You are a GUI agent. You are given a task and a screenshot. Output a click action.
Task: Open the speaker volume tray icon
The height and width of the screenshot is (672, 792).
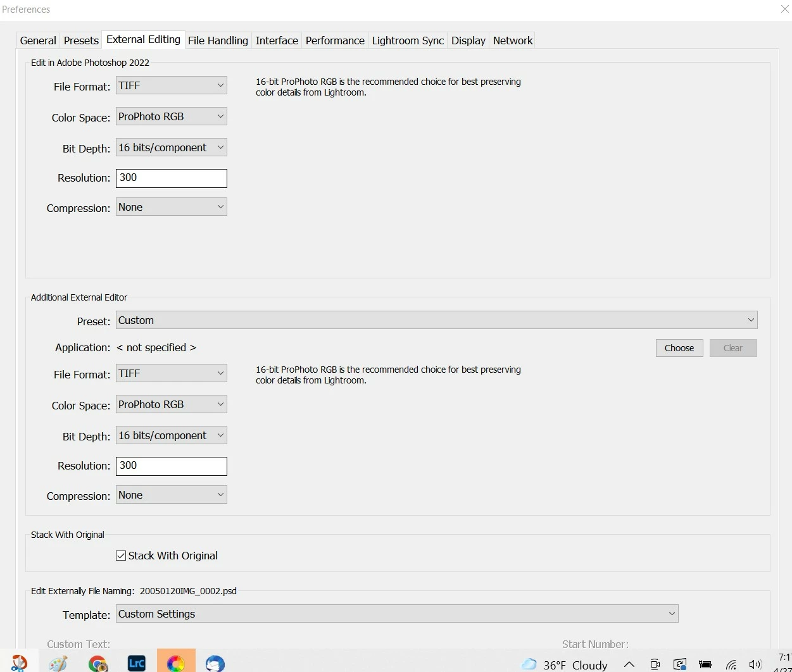755,664
